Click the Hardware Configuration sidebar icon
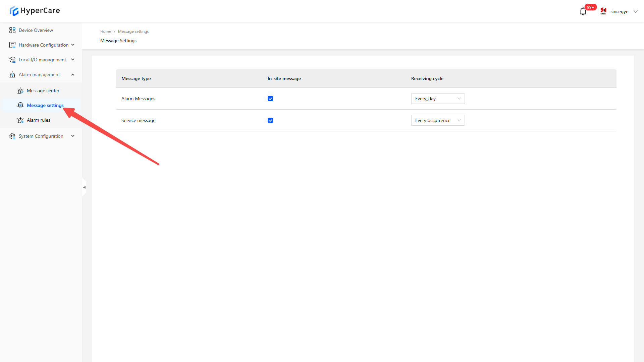644x362 pixels. [12, 45]
